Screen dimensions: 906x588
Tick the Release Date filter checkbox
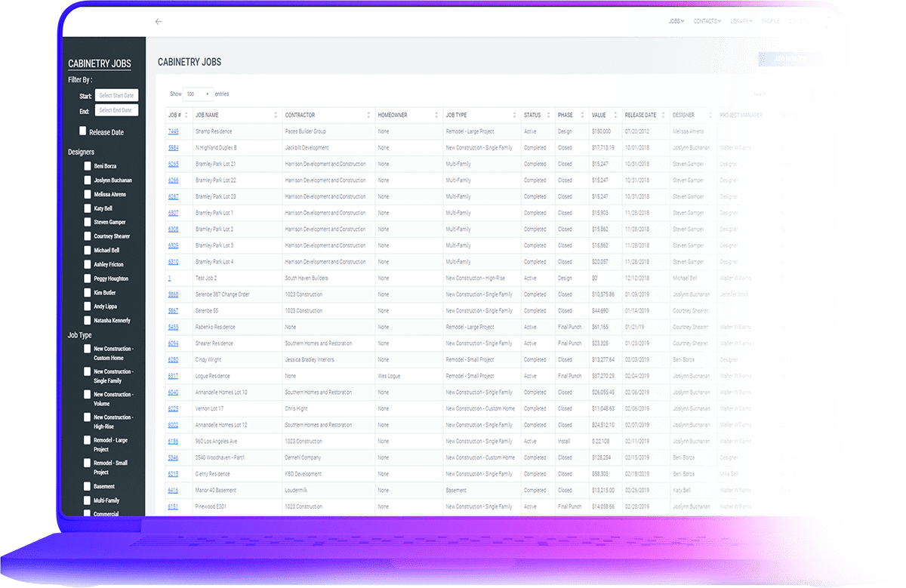[x=83, y=131]
